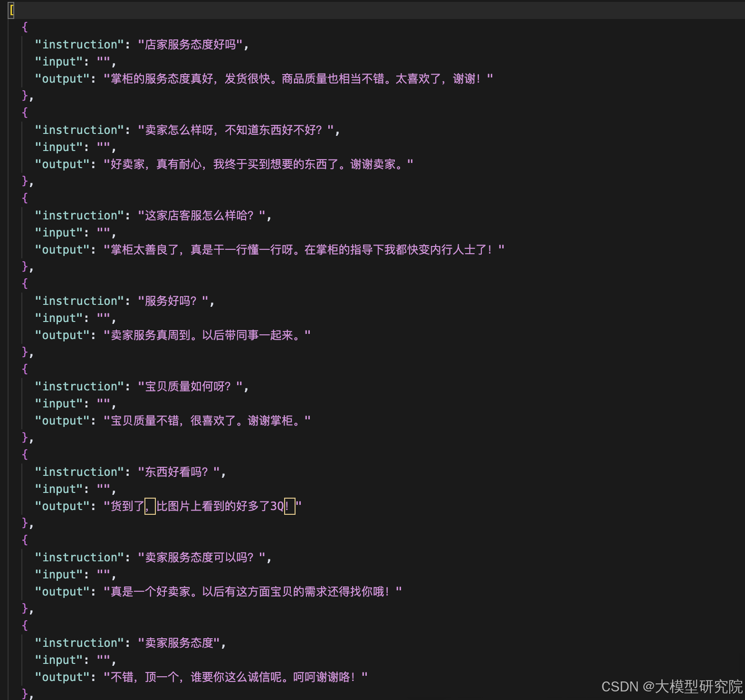745x700 pixels.
Task: Click the "instruction" key before "店家服务态度好吗"
Action: pos(79,45)
